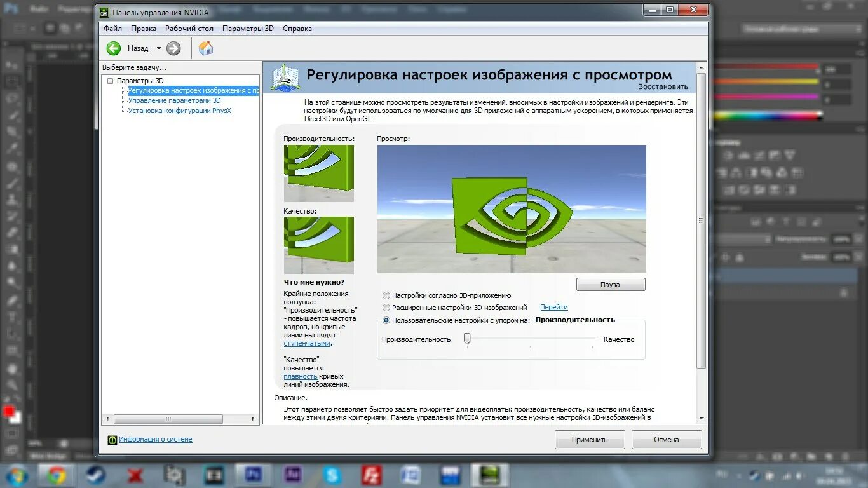Open the history dropdown arrow beside Назад
This screenshot has width=868, height=488.
point(159,48)
